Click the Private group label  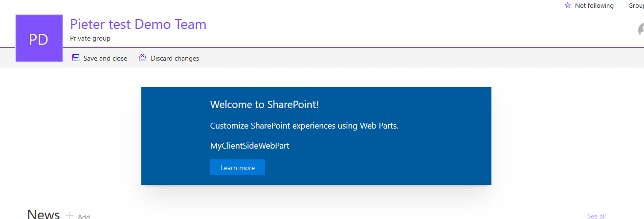click(x=90, y=38)
